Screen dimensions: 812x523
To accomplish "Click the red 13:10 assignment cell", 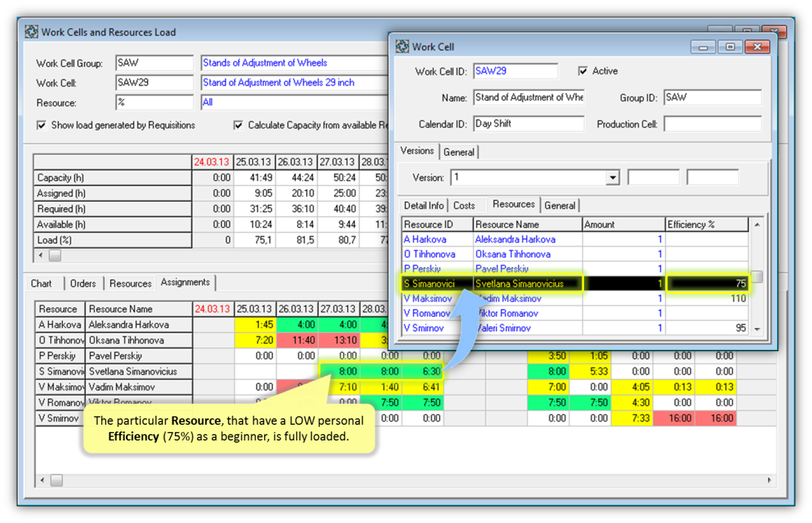I will click(338, 340).
